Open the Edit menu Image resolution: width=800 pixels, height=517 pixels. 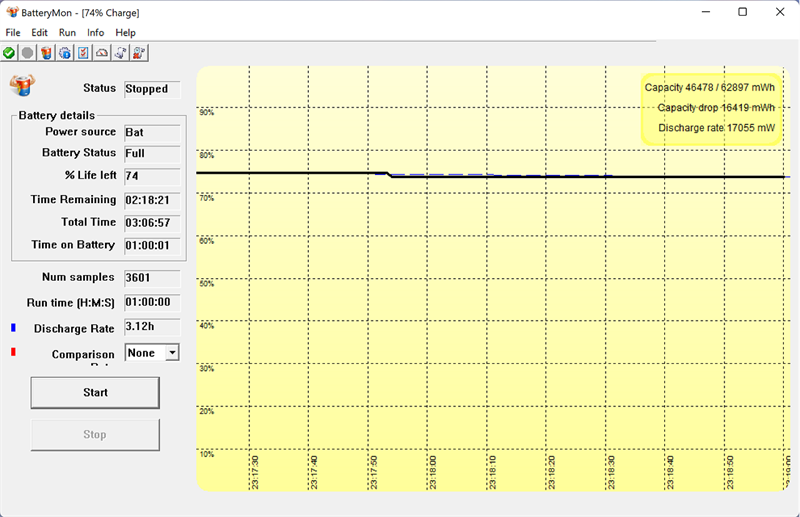(x=39, y=33)
